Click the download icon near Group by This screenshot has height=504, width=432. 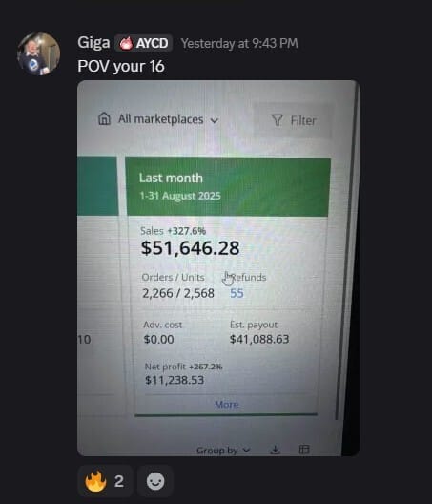tap(275, 450)
